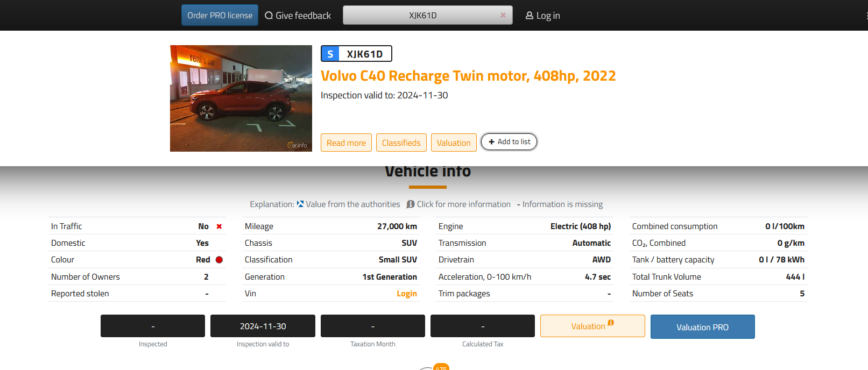Screen dimensions: 868x370
Task: Click the AWD drivetrain value
Action: [x=602, y=260]
